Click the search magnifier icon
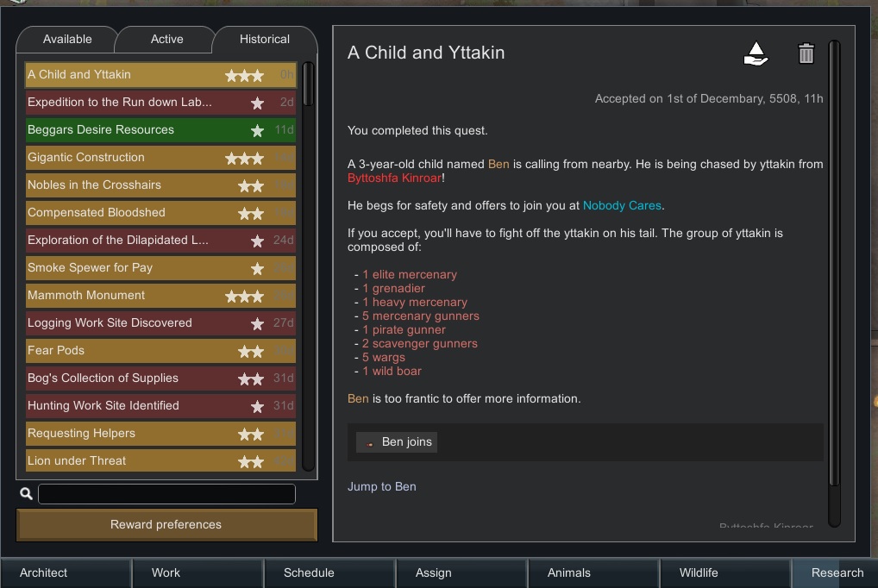Image resolution: width=878 pixels, height=588 pixels. (x=26, y=494)
